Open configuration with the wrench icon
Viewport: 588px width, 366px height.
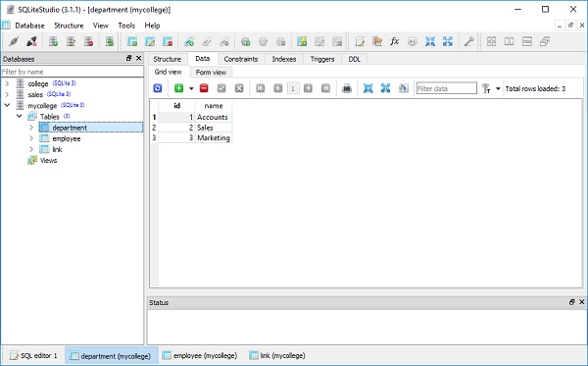468,41
